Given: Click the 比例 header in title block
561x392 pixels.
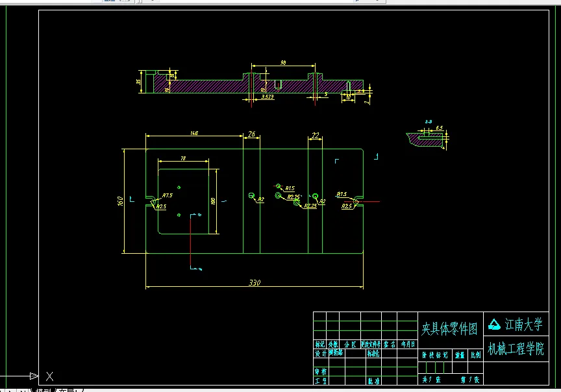Looking at the screenshot, I should (x=475, y=355).
